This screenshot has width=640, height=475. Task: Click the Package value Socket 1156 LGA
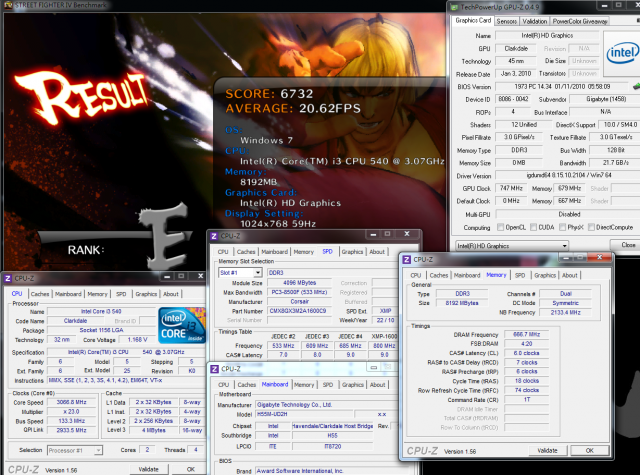(101, 330)
